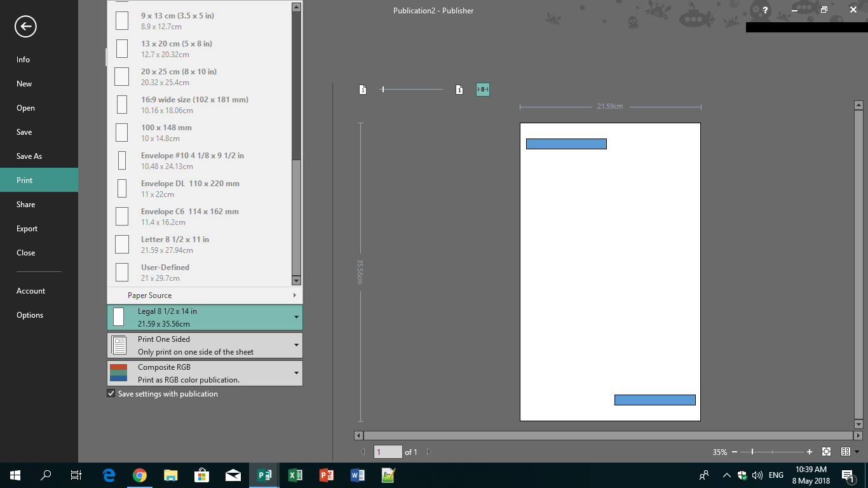868x488 pixels.
Task: Open the Mail app from taskbar
Action: [233, 475]
